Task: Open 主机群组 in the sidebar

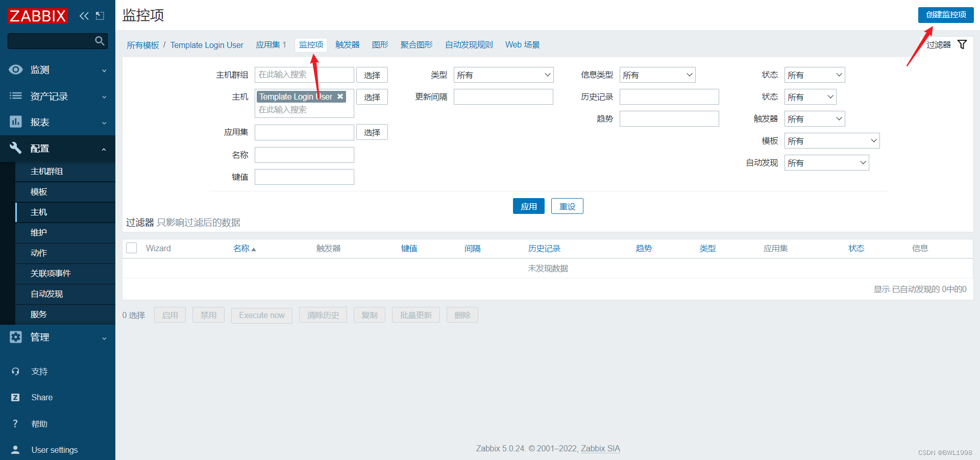Action: tap(65, 172)
